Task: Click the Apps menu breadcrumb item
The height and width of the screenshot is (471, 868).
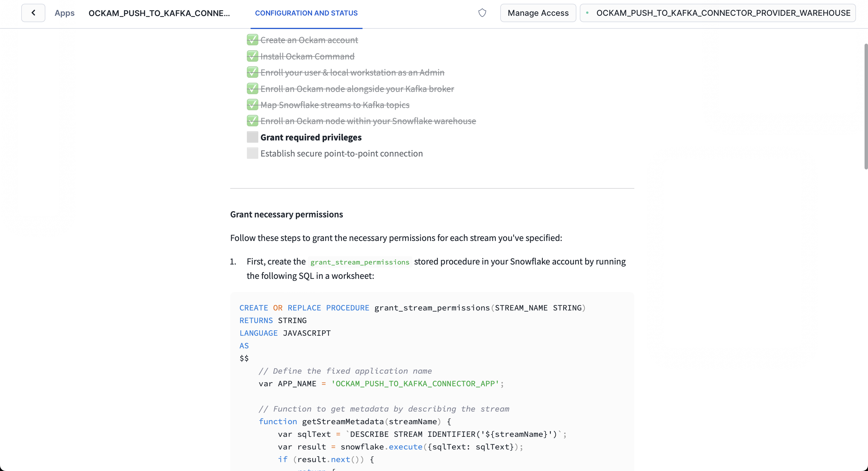Action: coord(64,13)
